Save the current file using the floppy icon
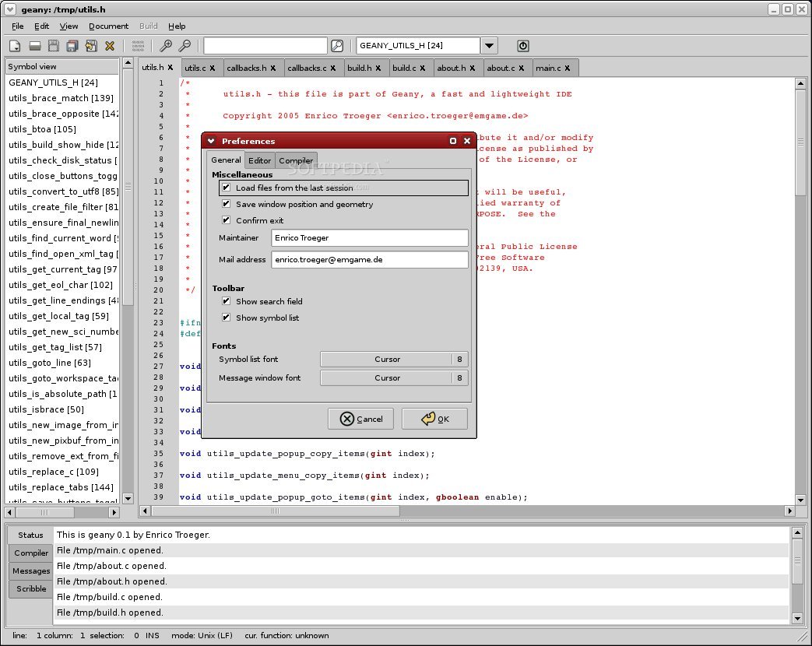Viewport: 812px width, 646px height. coord(54,46)
